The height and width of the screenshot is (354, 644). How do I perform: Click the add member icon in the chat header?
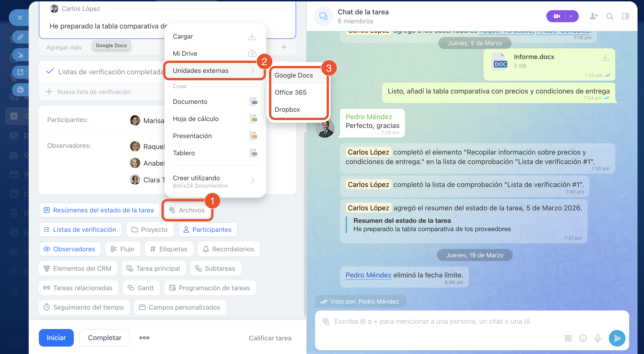(x=594, y=16)
